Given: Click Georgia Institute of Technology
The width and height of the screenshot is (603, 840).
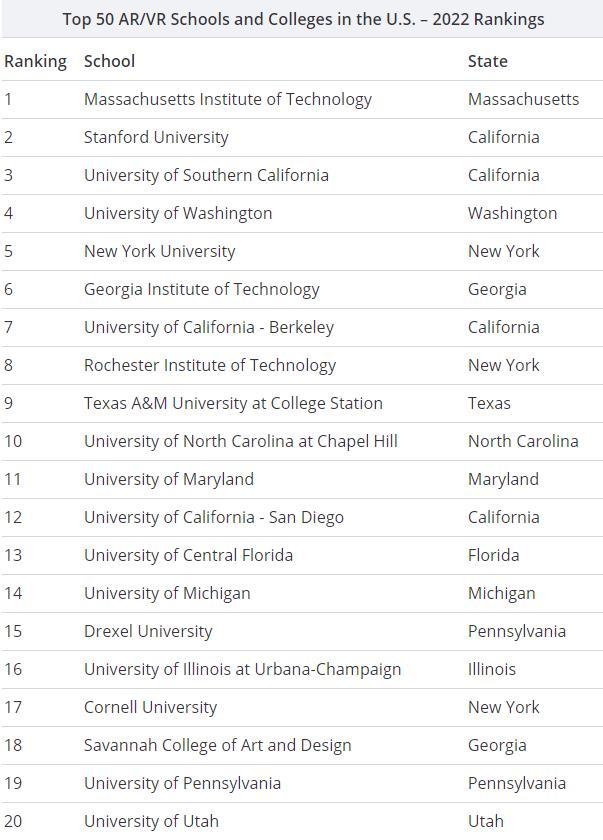Looking at the screenshot, I should point(201,289).
